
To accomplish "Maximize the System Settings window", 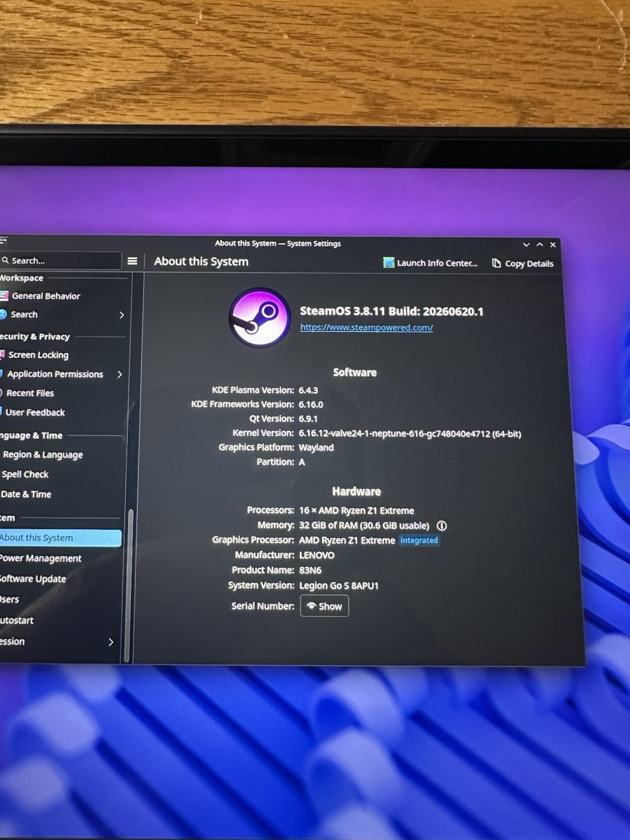I will (x=540, y=245).
